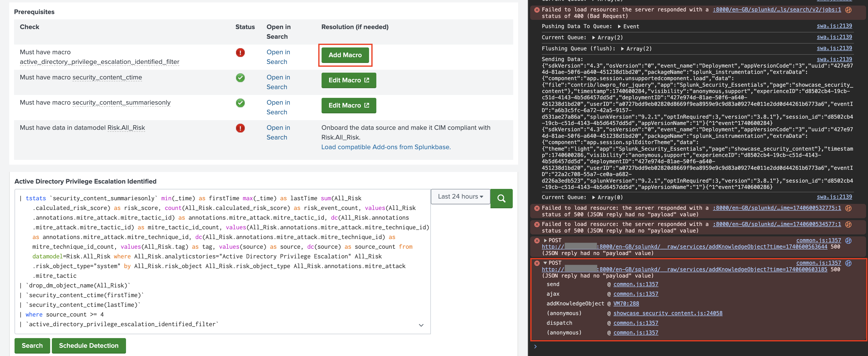Collapse the expanded POST error stack trace
This screenshot has width=868, height=356.
pyautogui.click(x=545, y=263)
